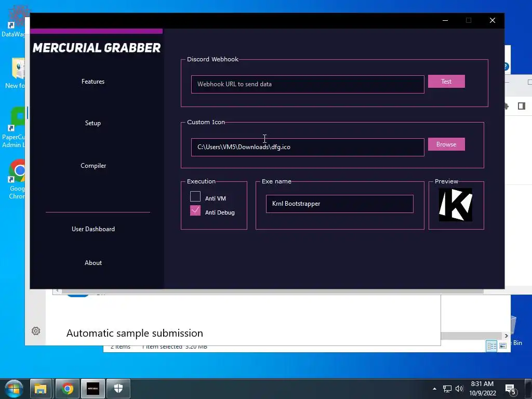
Task: Click Explorer's "2 items" status text
Action: point(120,347)
